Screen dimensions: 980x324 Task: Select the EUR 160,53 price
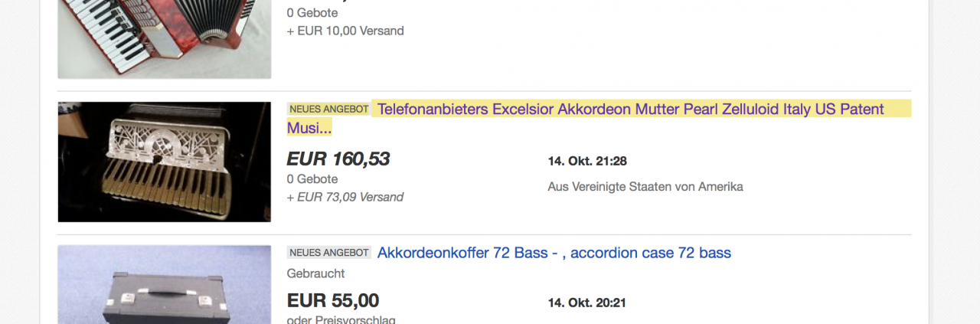pos(338,159)
